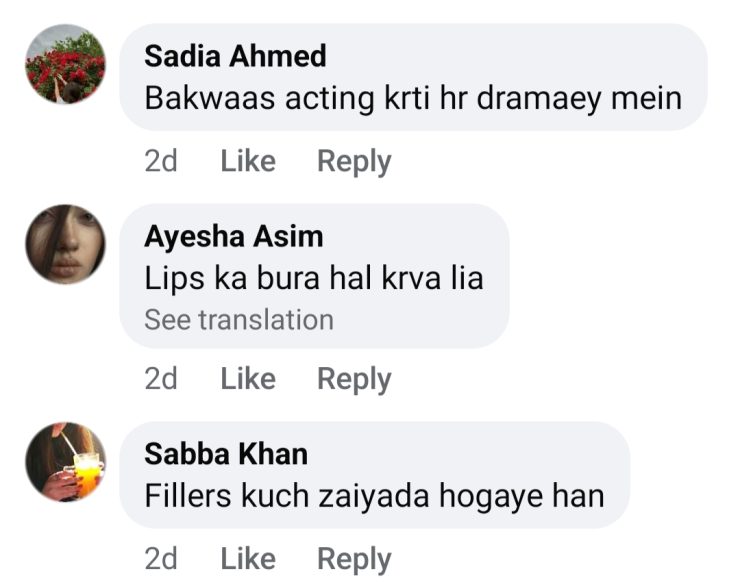Reply to Sadia Ahmed's comment
This screenshot has width=740, height=582.
(x=354, y=161)
